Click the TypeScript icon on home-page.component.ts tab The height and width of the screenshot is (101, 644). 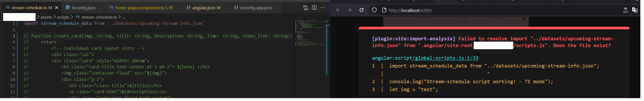pyautogui.click(x=111, y=8)
